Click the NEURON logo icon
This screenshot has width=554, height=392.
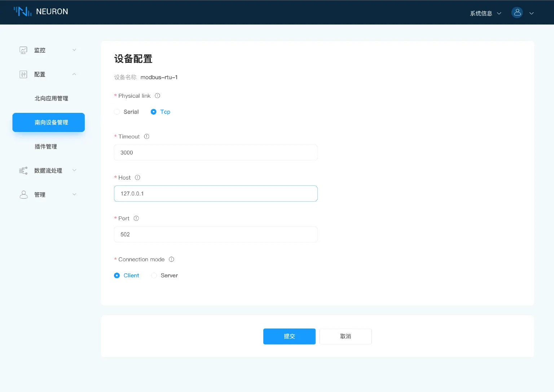(x=22, y=11)
